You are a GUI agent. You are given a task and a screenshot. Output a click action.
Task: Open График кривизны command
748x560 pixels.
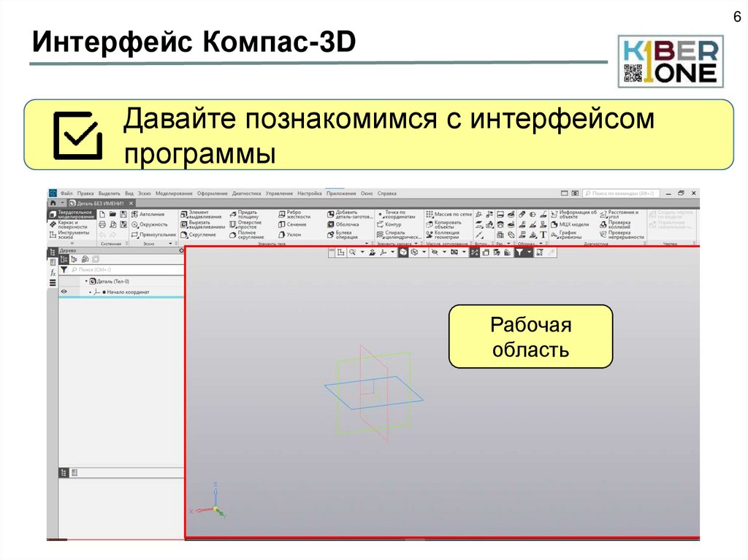pyautogui.click(x=566, y=234)
